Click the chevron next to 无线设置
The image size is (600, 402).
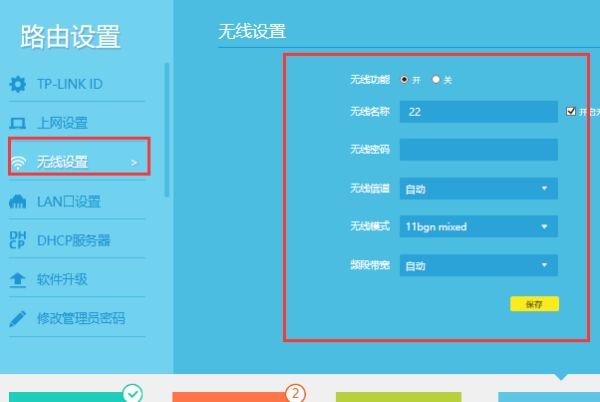click(x=134, y=163)
